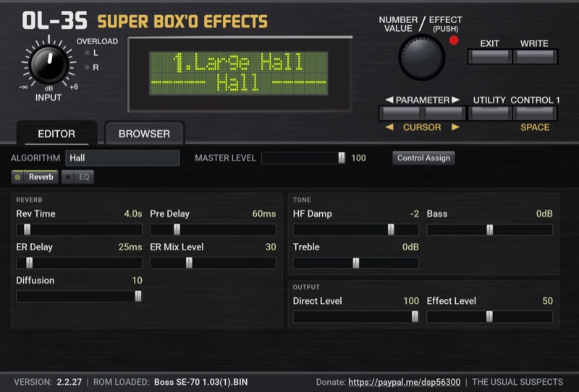The width and height of the screenshot is (579, 392).
Task: Switch to the BROWSER tab
Action: pos(144,134)
